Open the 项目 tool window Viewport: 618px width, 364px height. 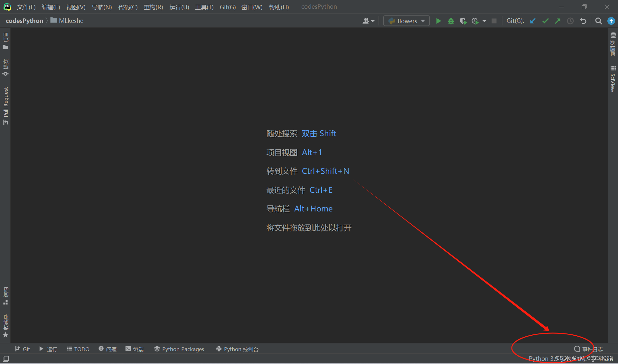pyautogui.click(x=5, y=40)
